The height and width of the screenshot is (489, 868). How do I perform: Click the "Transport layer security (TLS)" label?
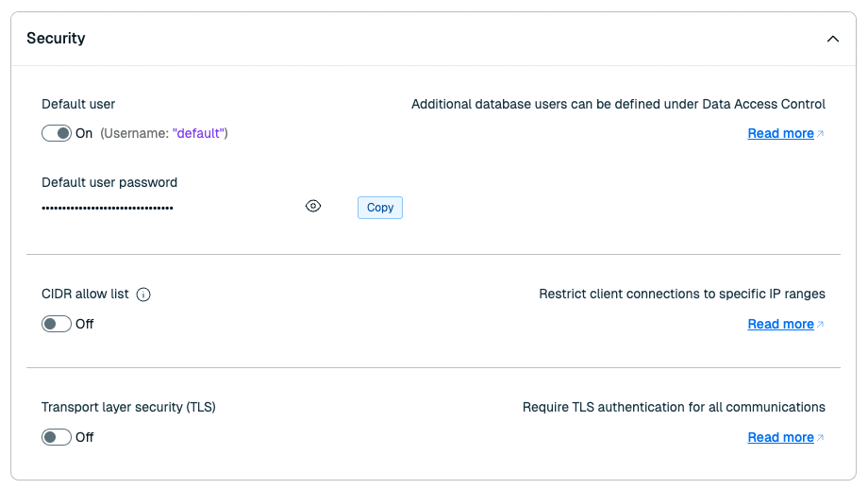[128, 407]
